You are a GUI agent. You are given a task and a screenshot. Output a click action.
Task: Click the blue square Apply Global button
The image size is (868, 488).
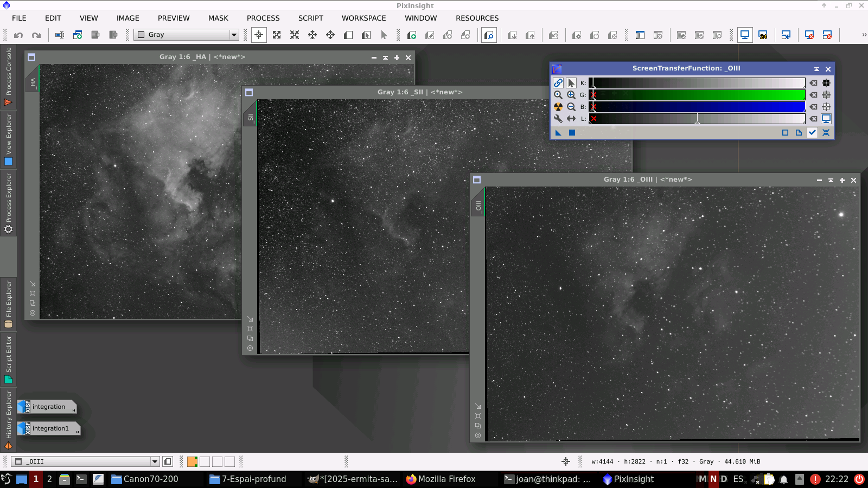tap(572, 133)
